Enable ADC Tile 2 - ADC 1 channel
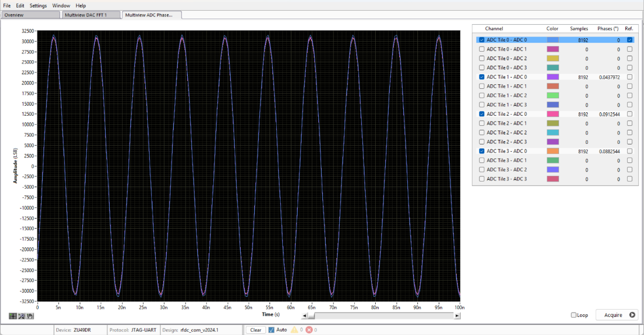Screen dimensions: 644x335 (x=482, y=123)
